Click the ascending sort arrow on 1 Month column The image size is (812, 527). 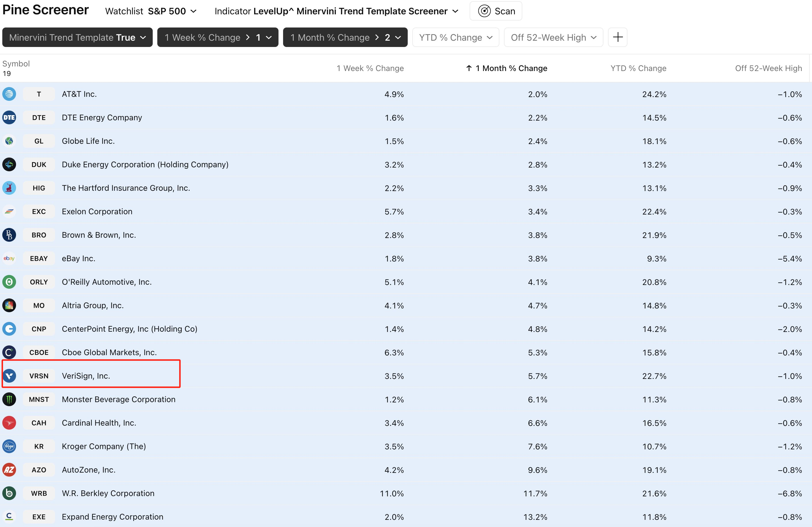469,68
